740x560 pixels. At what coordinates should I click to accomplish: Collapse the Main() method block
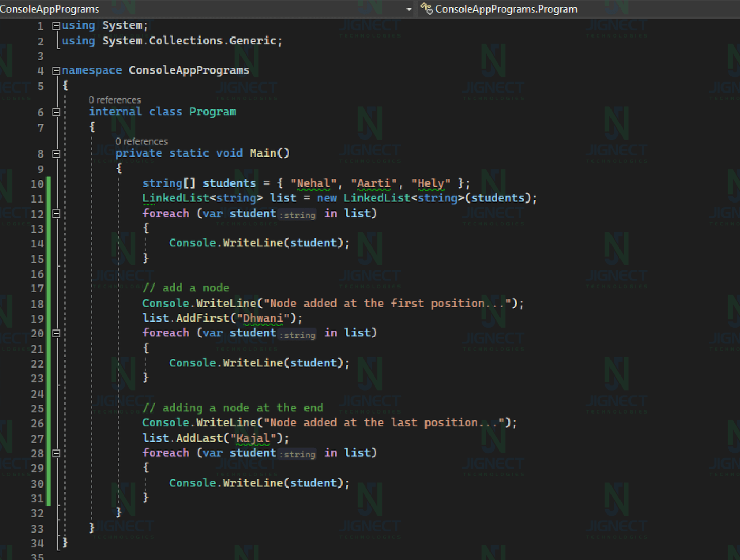(56, 154)
